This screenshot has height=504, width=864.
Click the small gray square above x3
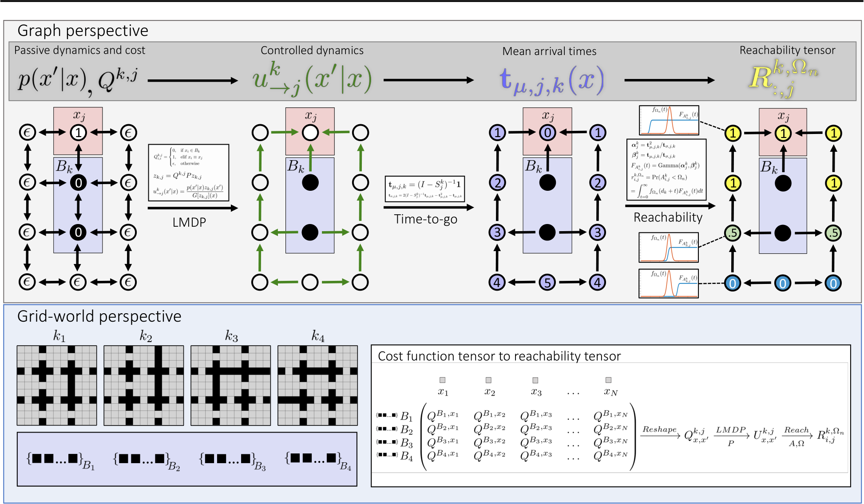coord(535,380)
